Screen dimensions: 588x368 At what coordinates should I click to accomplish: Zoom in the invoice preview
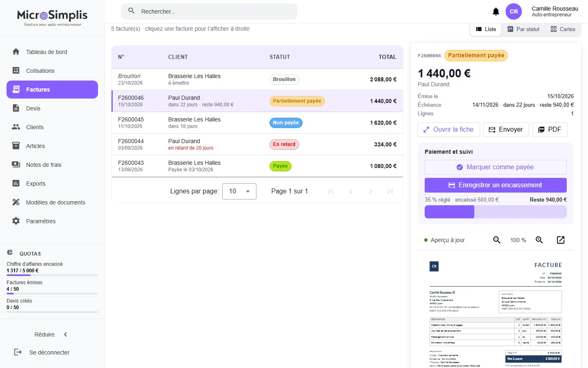pos(539,240)
